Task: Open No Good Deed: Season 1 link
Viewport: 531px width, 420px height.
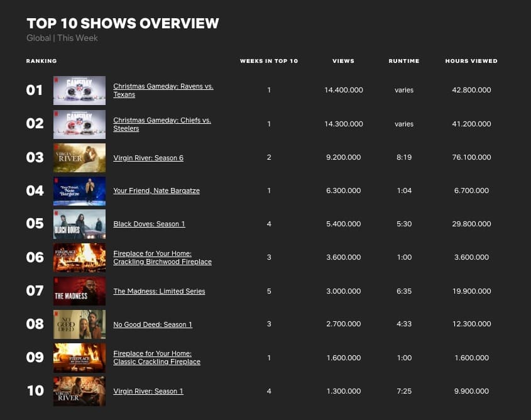Action: coord(153,324)
